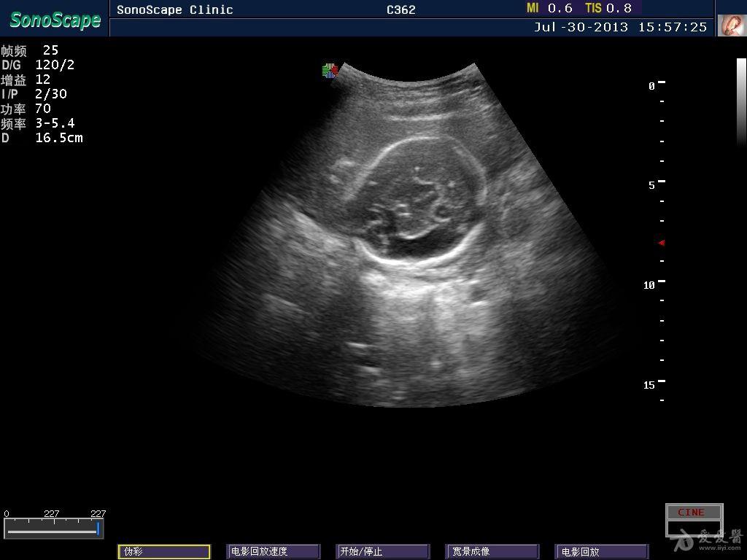Click the empty box below the CINE indicator
This screenshot has width=747, height=560.
click(x=694, y=528)
